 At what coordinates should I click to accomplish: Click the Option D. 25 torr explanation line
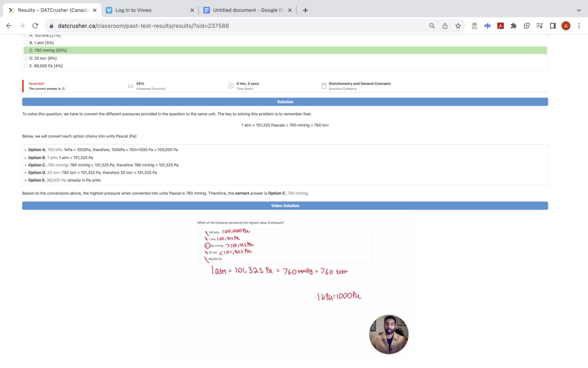coord(93,173)
